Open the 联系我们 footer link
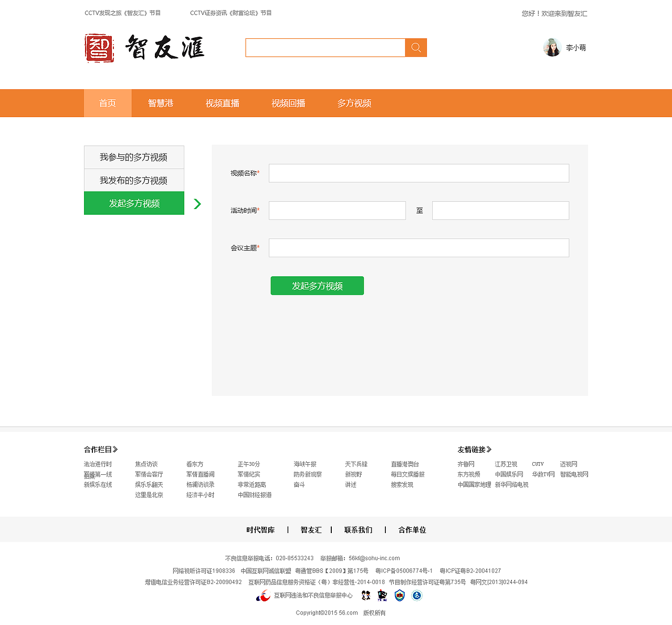 pos(358,530)
